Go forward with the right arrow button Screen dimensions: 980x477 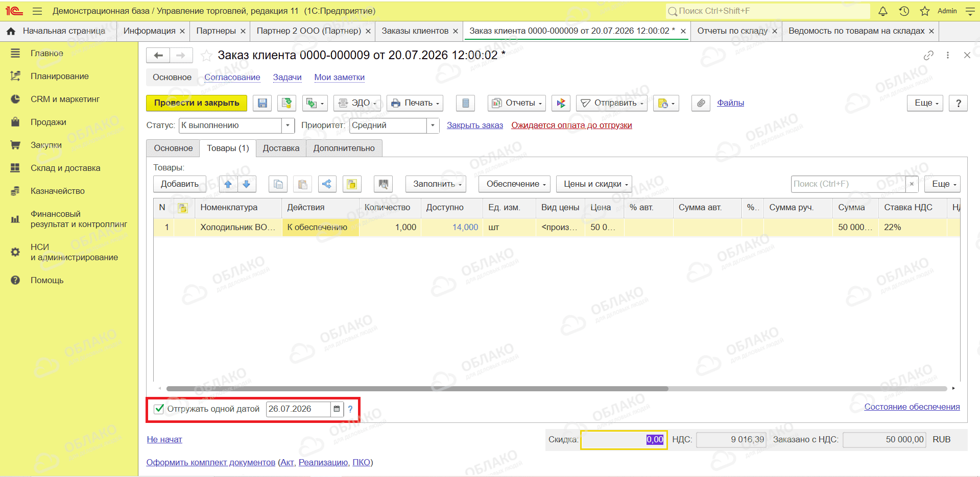coord(181,55)
